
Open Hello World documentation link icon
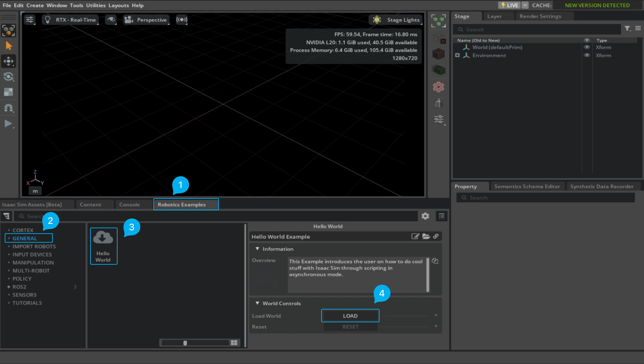click(436, 236)
